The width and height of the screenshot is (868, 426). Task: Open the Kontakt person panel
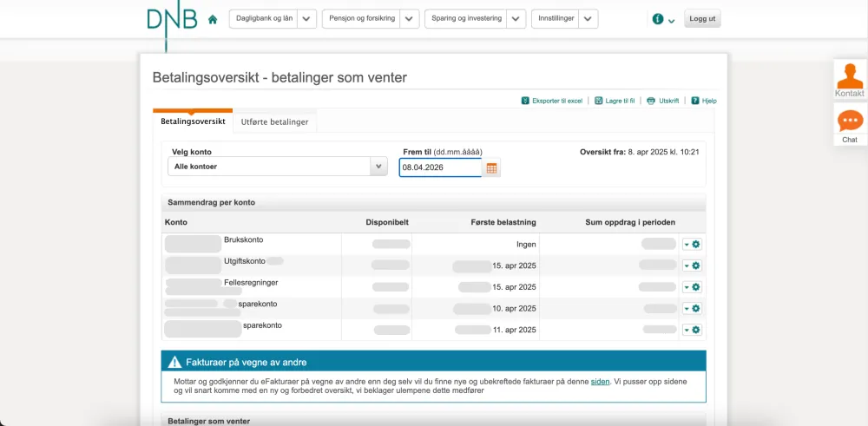click(850, 79)
